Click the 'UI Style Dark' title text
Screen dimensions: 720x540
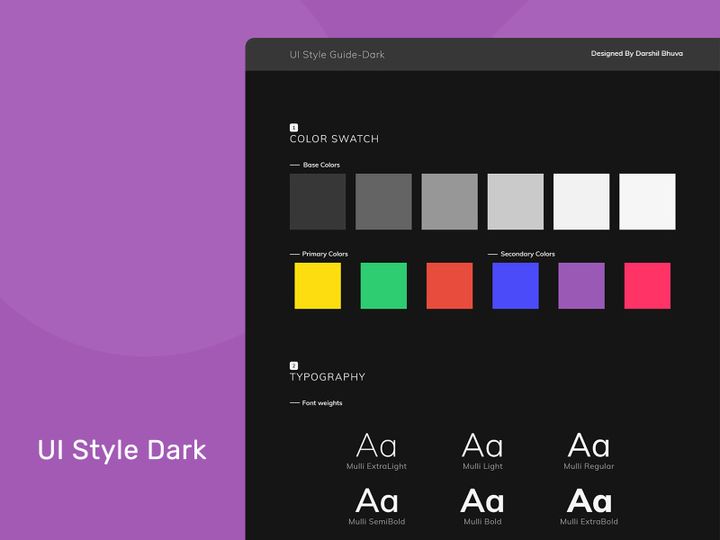[122, 450]
